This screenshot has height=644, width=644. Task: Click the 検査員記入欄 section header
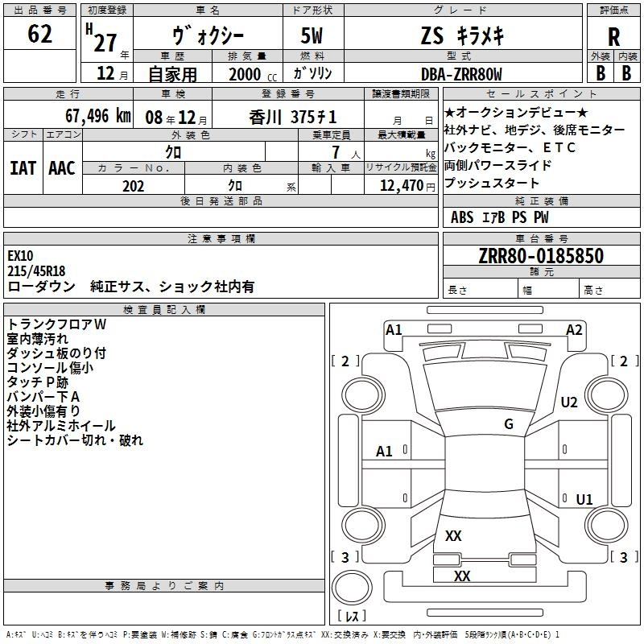coord(164,310)
